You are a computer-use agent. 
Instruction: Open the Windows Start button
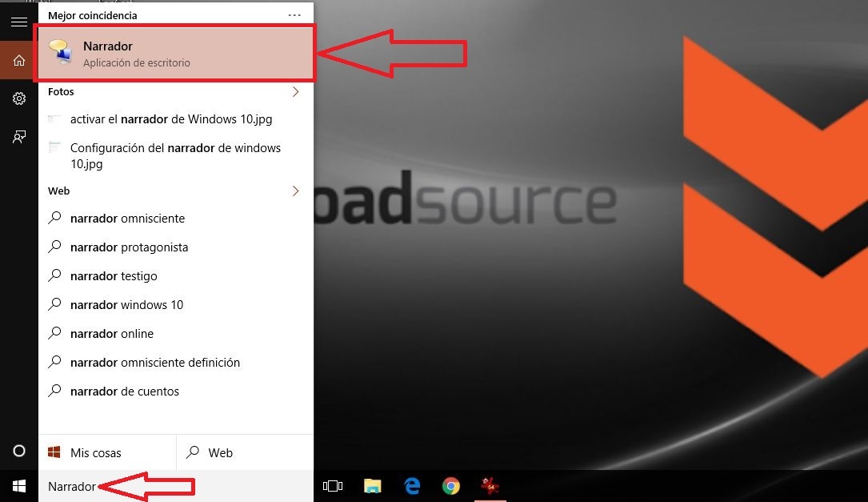pyautogui.click(x=19, y=487)
